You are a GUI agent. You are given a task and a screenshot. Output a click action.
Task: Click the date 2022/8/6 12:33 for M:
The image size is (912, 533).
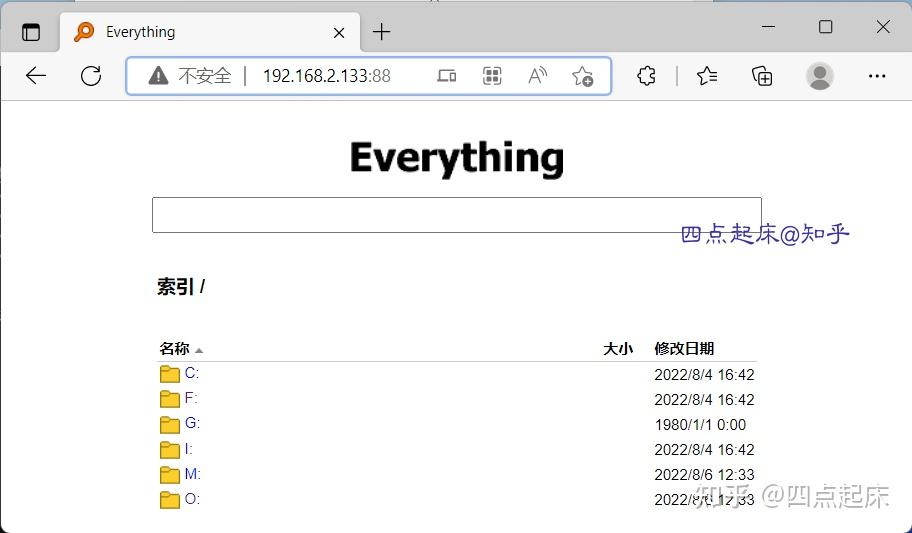tap(704, 475)
